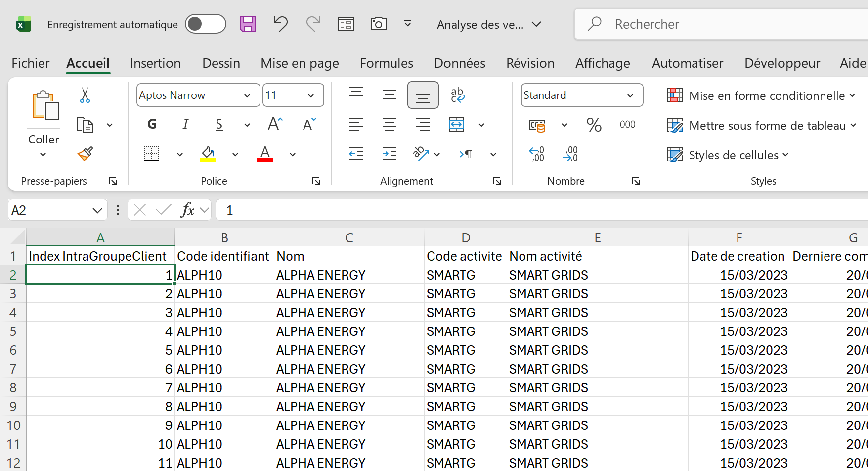This screenshot has height=471, width=868.
Task: Select the Cut scissors icon
Action: tap(85, 95)
